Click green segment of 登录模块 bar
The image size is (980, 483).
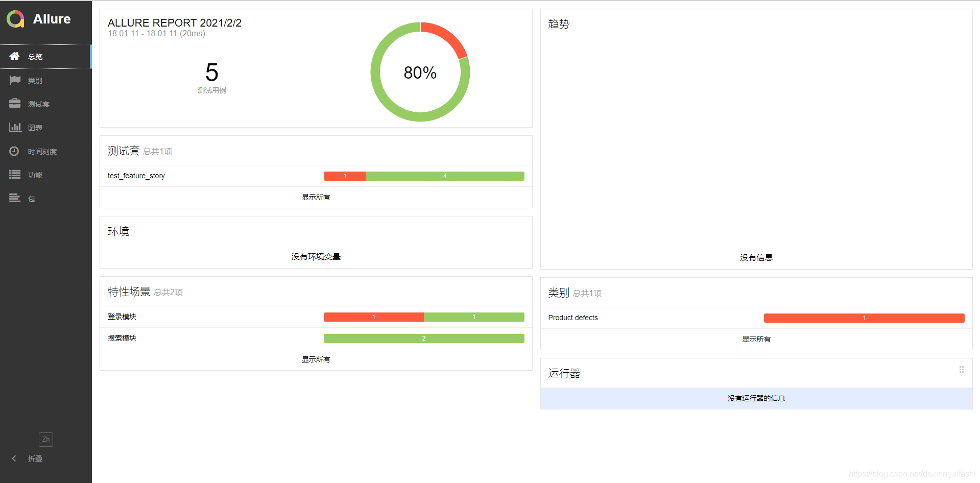point(474,317)
